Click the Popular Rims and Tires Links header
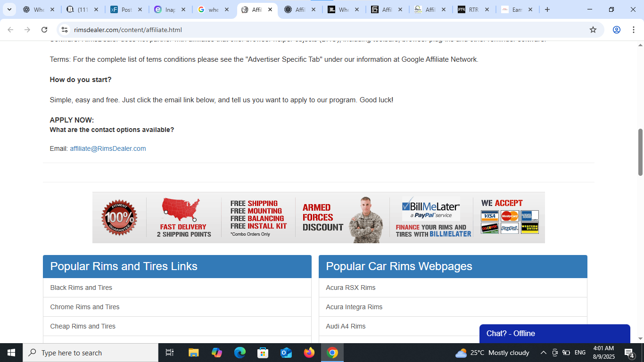 tap(177, 266)
